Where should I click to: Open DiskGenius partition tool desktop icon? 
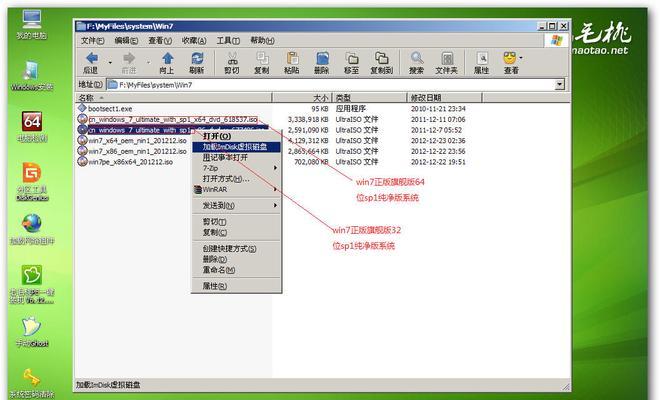[32, 181]
